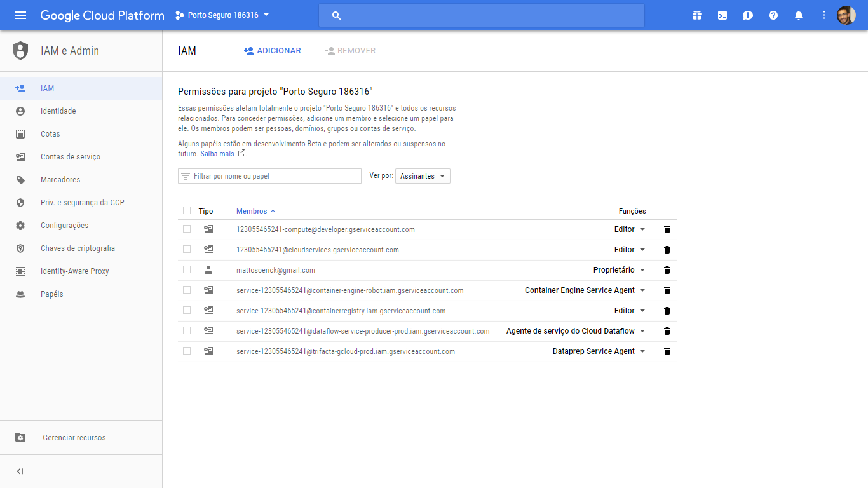Activate Cloud Shell terminal icon
Screen dimensions: 868x488
point(722,15)
